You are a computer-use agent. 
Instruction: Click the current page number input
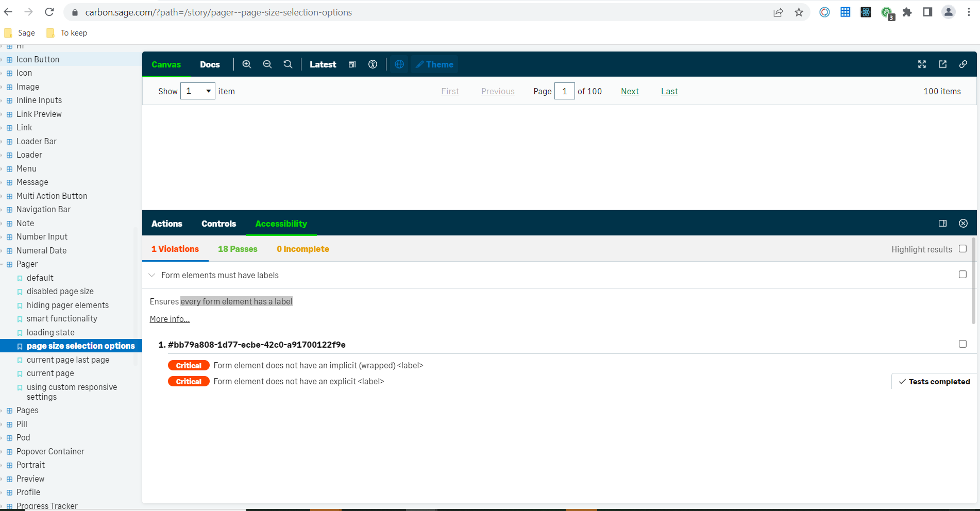click(565, 91)
